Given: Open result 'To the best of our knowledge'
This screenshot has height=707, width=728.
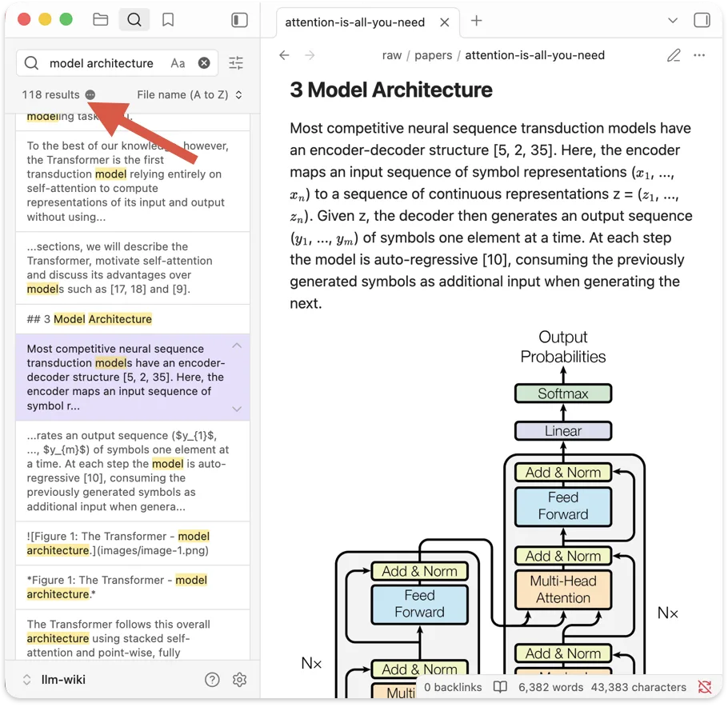Looking at the screenshot, I should (x=133, y=181).
